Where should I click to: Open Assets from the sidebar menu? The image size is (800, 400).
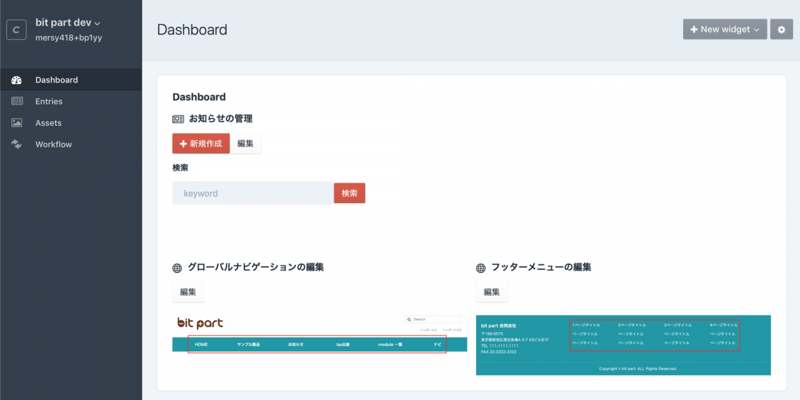[x=48, y=123]
